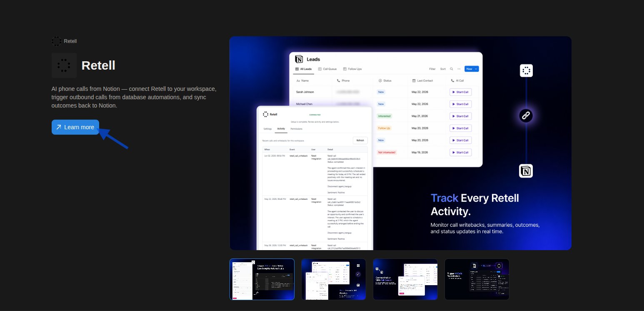
Task: Click the Learn more button
Action: click(x=75, y=127)
